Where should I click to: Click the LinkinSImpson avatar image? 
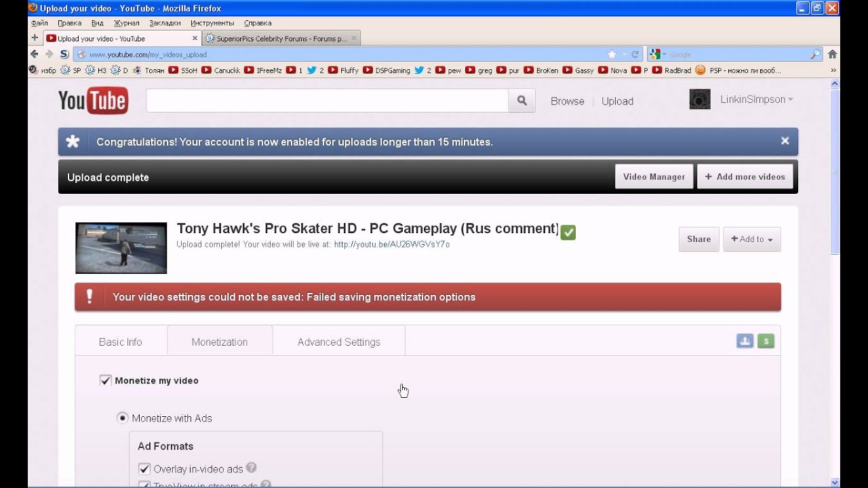[x=700, y=100]
